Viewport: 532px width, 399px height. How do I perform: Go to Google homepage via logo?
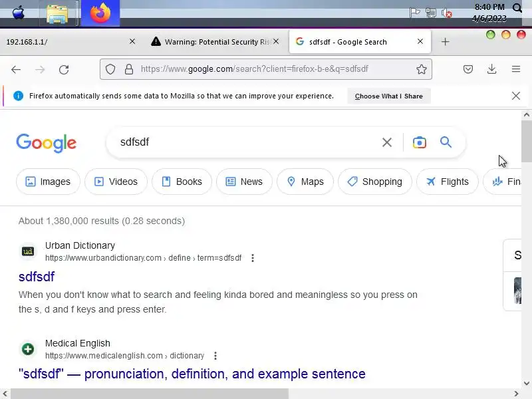pyautogui.click(x=46, y=143)
